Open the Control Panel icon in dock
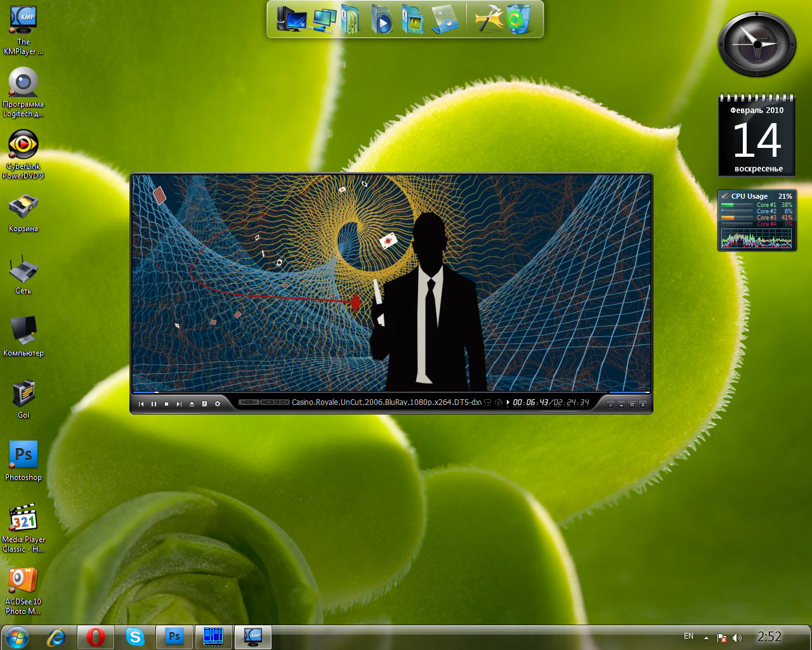The image size is (812, 650). (445, 19)
